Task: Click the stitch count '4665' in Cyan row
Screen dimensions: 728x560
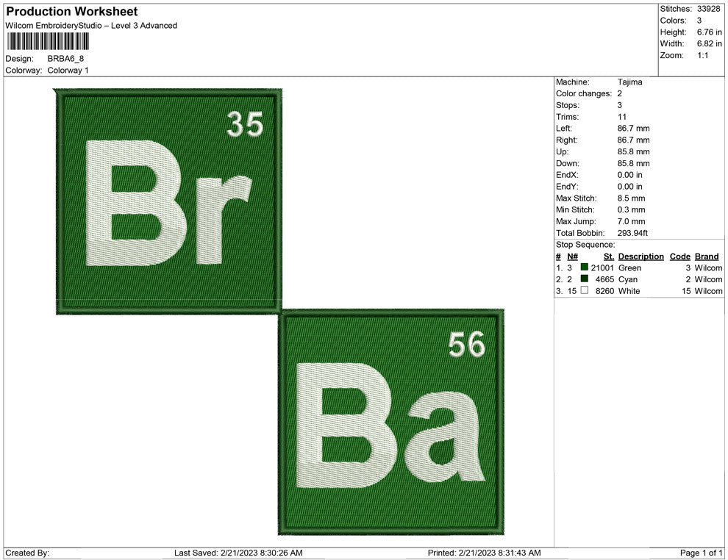Action: click(604, 279)
